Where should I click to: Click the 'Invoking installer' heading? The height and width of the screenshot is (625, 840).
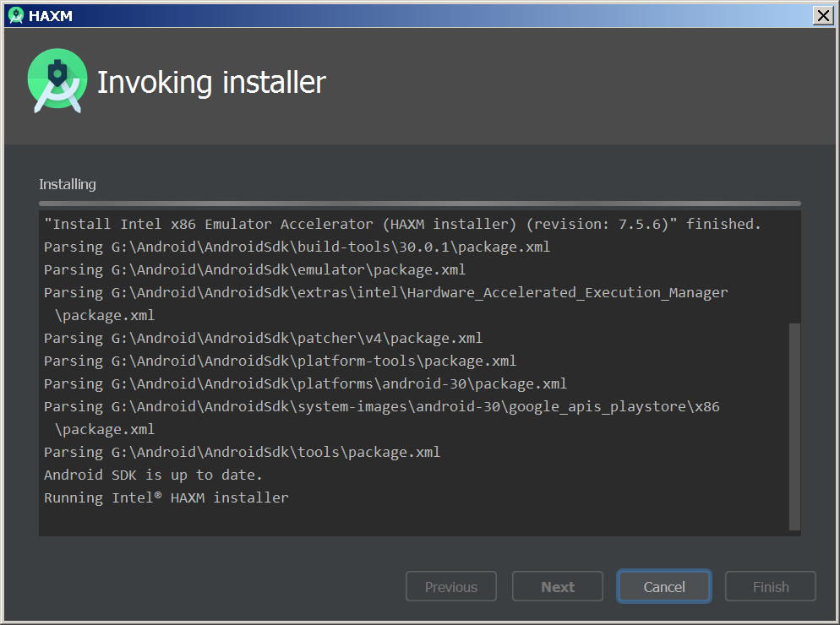211,83
